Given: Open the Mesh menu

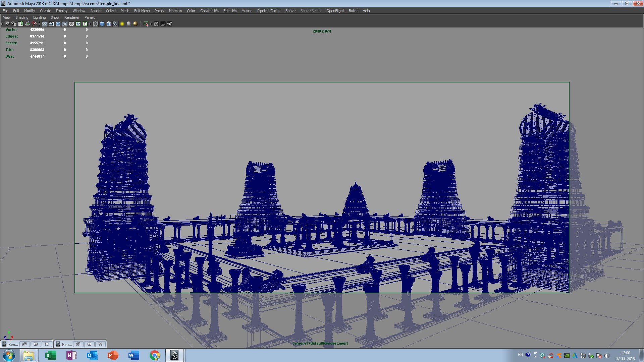Looking at the screenshot, I should click(125, 11).
